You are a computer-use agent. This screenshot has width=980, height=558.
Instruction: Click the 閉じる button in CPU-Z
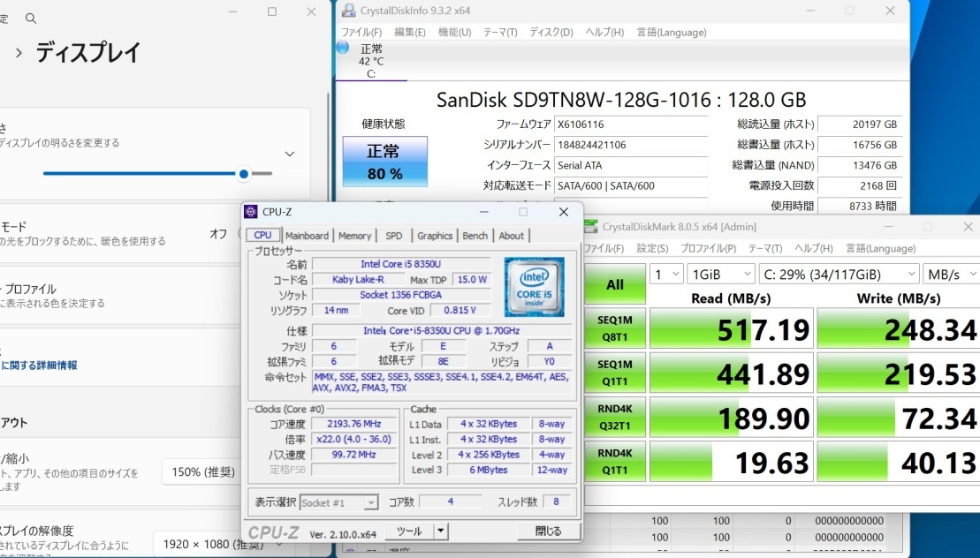click(x=548, y=531)
